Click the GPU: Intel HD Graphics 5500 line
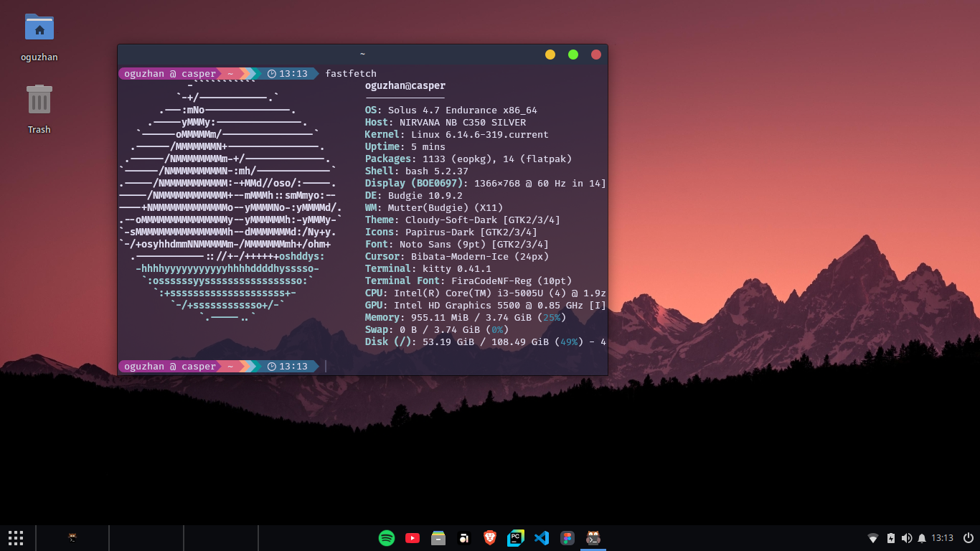The height and width of the screenshot is (551, 980). click(x=485, y=306)
